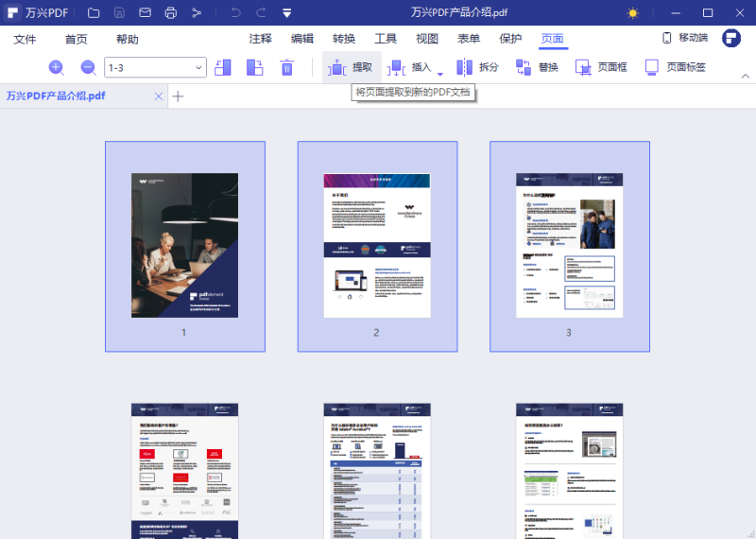Image resolution: width=756 pixels, height=539 pixels.
Task: Click the 移动端 mobile link
Action: pos(684,38)
